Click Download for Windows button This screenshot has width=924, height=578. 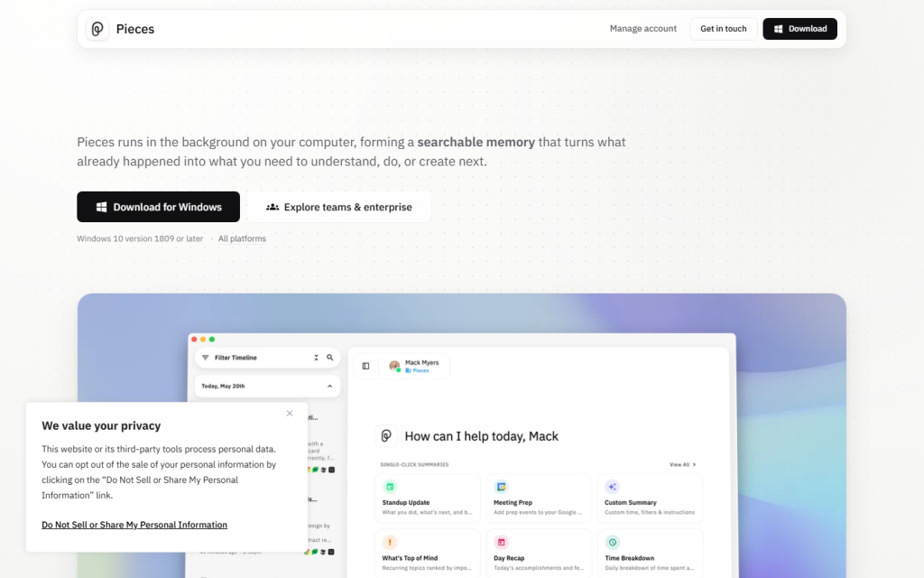[x=158, y=207]
